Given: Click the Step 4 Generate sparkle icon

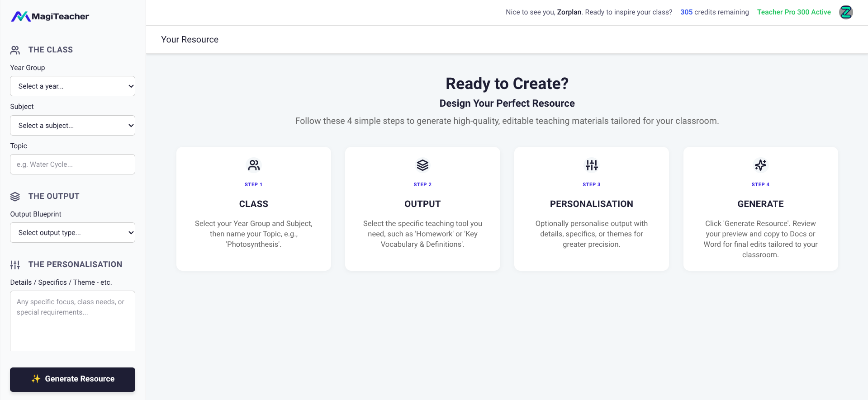Looking at the screenshot, I should [760, 165].
